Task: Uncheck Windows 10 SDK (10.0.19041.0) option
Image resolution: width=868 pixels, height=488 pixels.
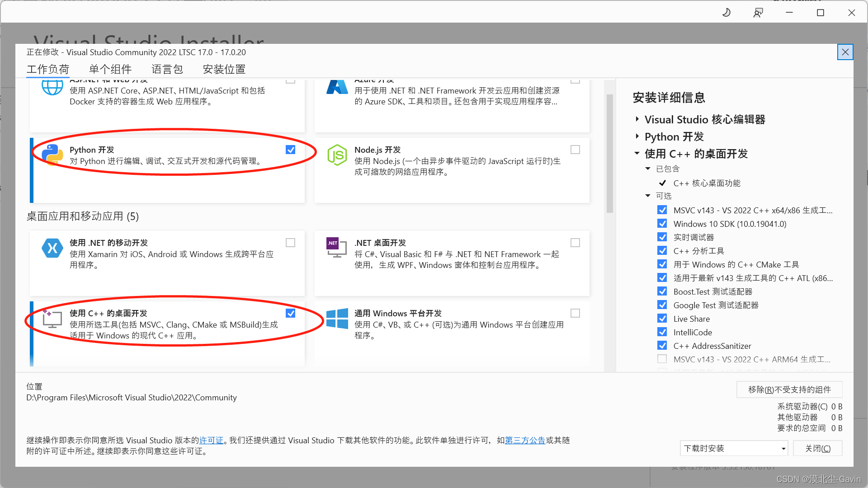Action: [662, 224]
